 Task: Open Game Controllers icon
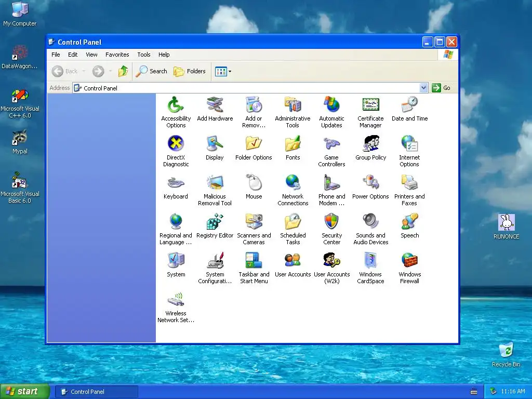click(x=331, y=143)
